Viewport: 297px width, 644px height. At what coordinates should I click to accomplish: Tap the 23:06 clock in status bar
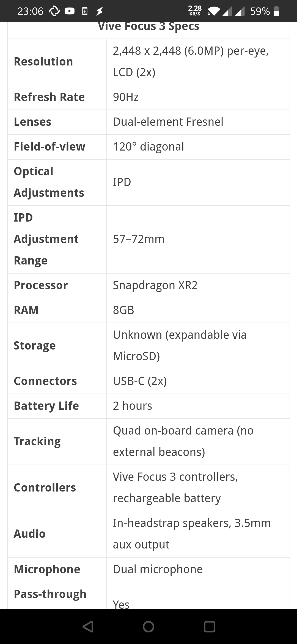point(30,11)
